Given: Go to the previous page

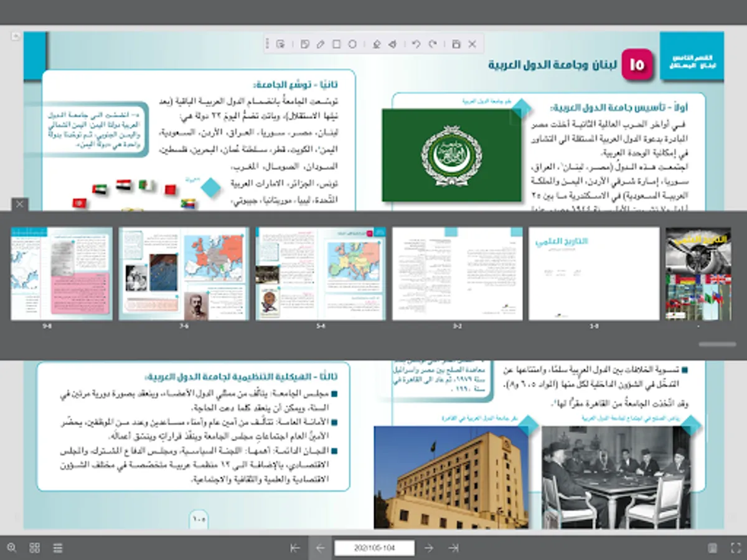Looking at the screenshot, I should click(x=320, y=548).
